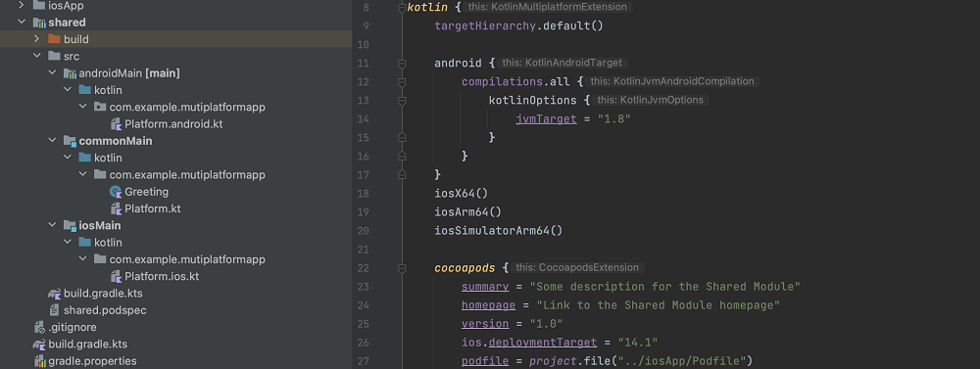Select the build folder row

pos(175,39)
